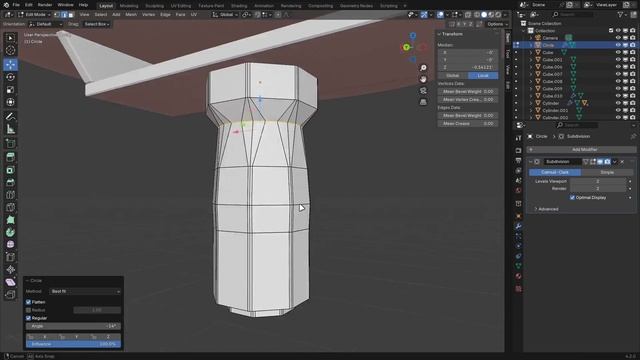Open the Modifiers wrench properties tab

click(518, 226)
